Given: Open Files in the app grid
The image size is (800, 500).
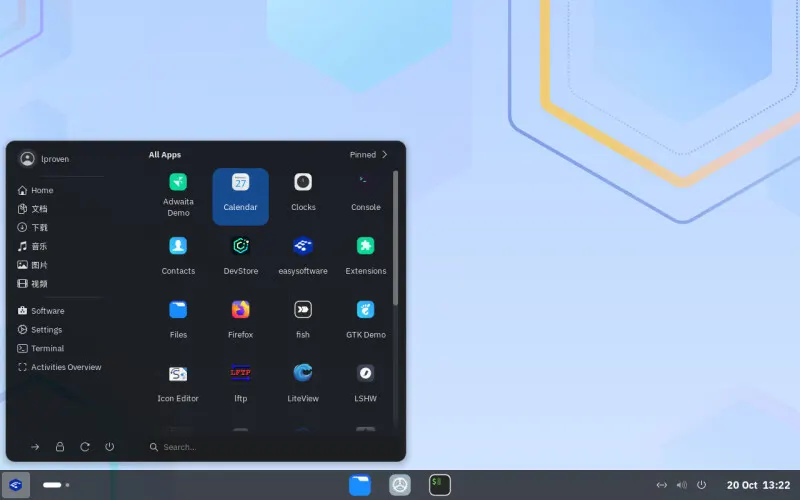Looking at the screenshot, I should [178, 320].
